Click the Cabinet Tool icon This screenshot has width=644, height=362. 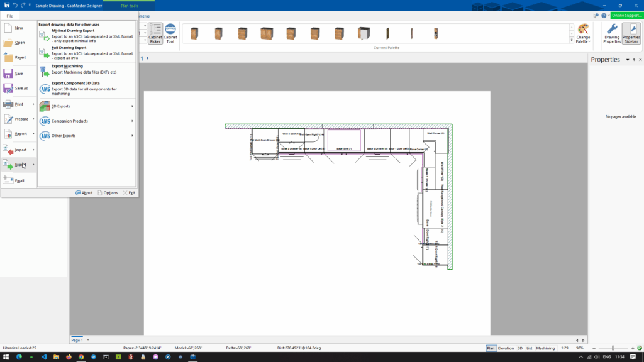(170, 33)
